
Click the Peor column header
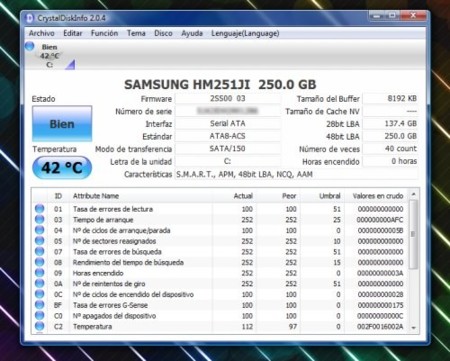[x=278, y=196]
